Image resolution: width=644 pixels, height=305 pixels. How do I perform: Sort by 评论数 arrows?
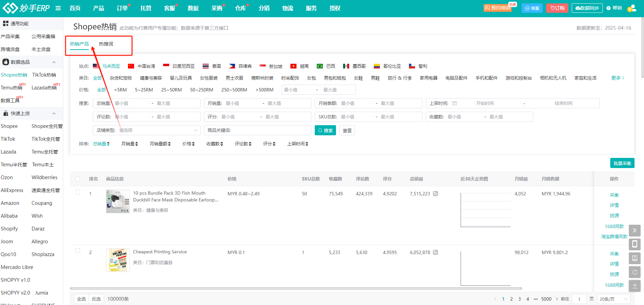click(250, 144)
